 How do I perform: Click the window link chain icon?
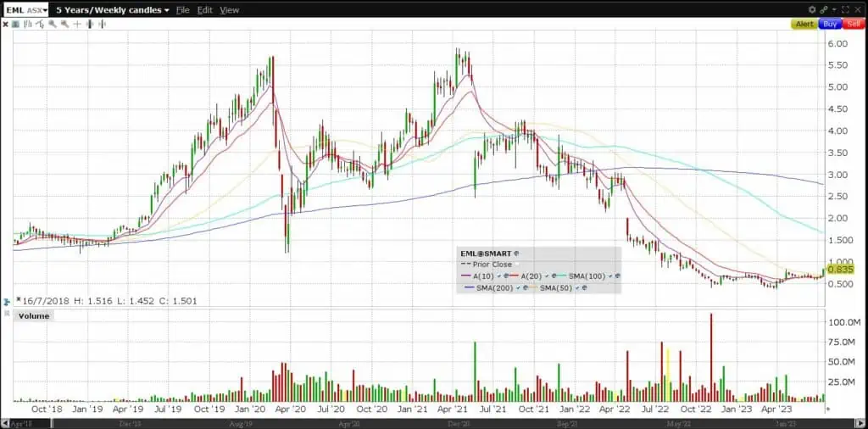coord(825,9)
